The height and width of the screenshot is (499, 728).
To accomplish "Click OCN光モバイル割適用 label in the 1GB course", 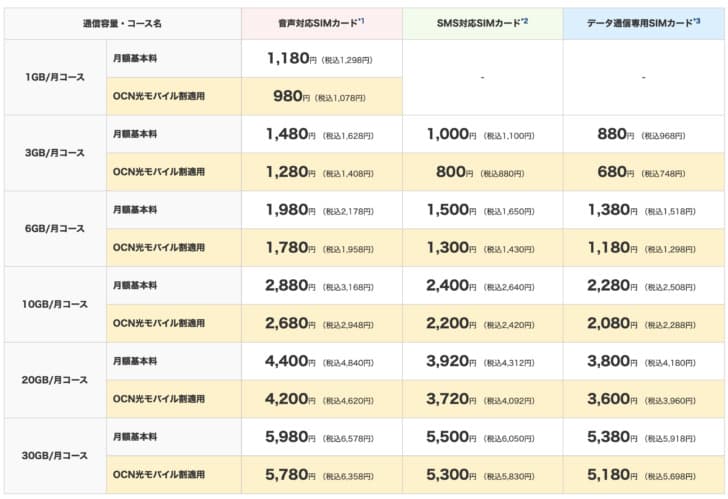I will [159, 96].
